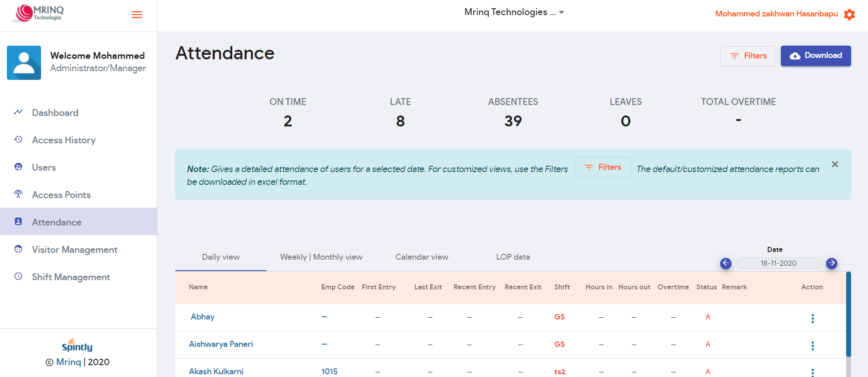This screenshot has height=377, width=868.
Task: Open Filters button beside Download
Action: point(748,56)
